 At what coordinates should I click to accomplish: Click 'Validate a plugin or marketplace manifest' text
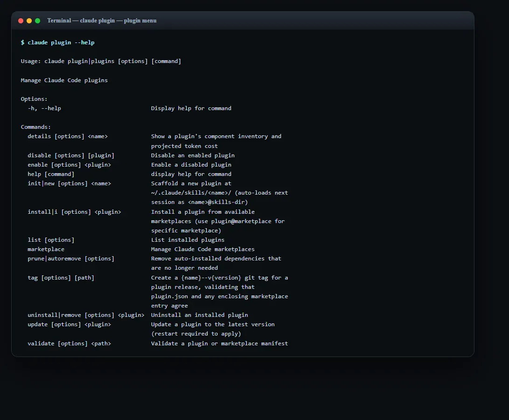coord(219,343)
